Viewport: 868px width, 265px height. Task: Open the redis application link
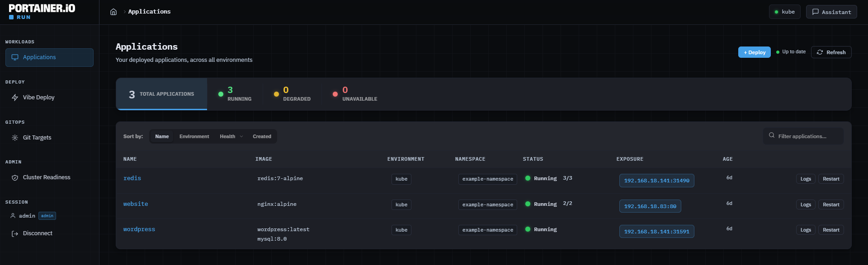[132, 178]
